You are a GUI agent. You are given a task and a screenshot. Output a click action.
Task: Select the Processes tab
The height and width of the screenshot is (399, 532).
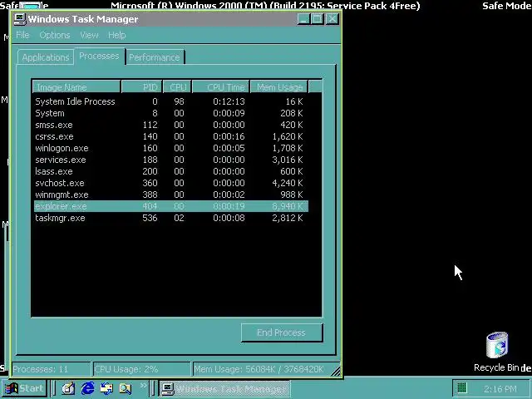click(x=99, y=56)
